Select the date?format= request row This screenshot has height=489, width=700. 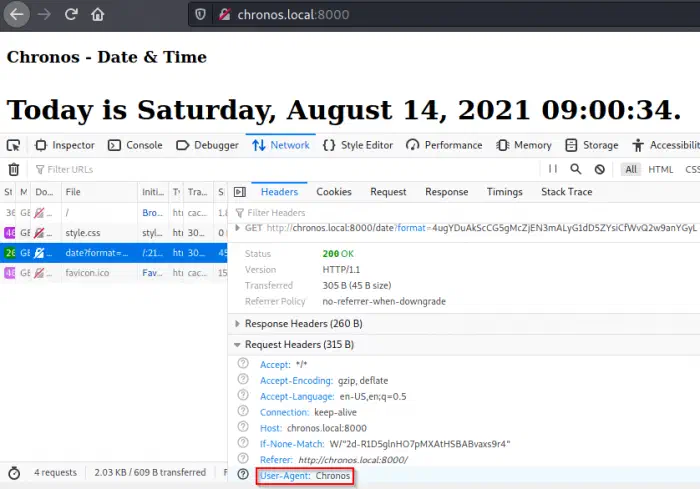(x=114, y=253)
